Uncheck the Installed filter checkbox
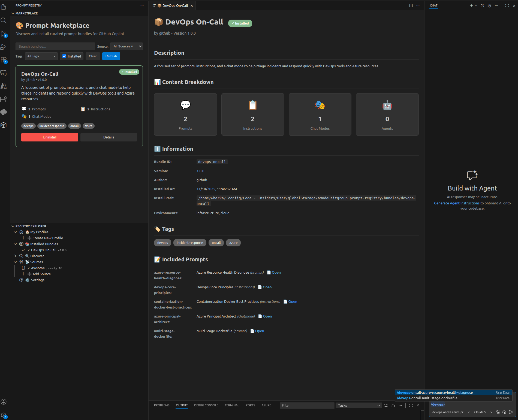The image size is (518, 420). 64,56
